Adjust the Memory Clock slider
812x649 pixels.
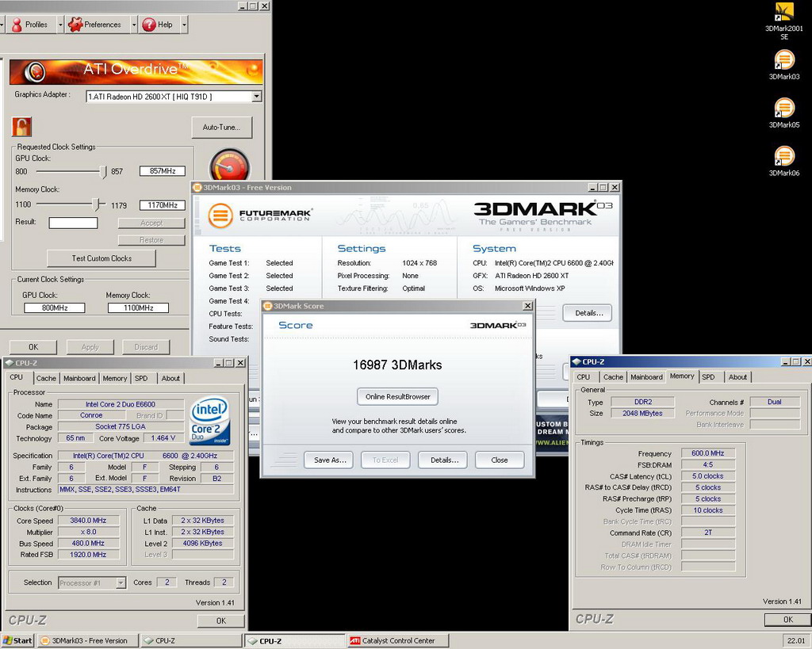click(96, 205)
